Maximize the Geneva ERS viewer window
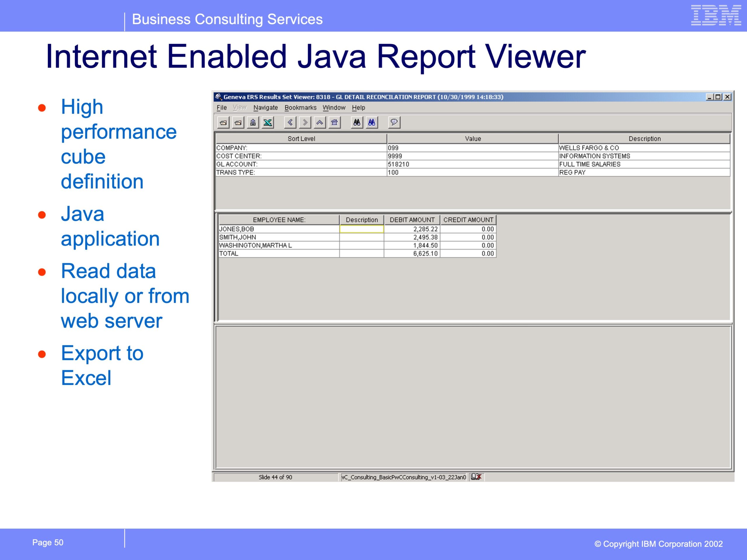Viewport: 747px width, 560px height. (718, 97)
